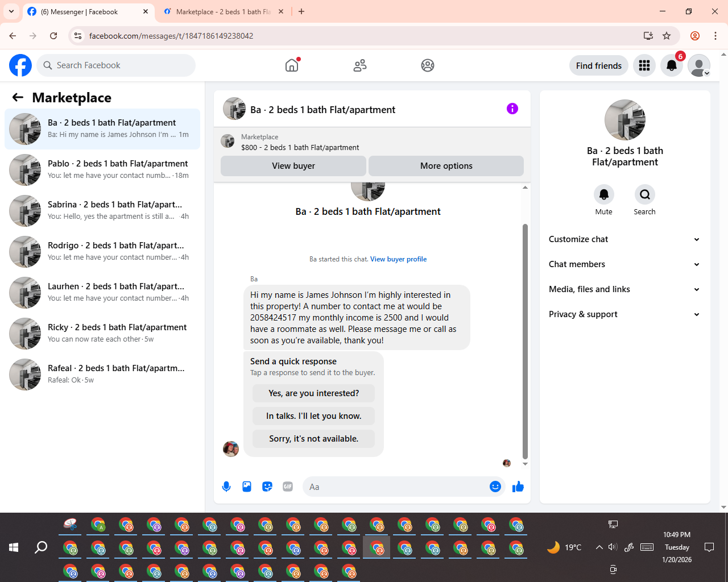This screenshot has width=728, height=582.
Task: Open the Friends icon in top navigation
Action: click(x=360, y=65)
